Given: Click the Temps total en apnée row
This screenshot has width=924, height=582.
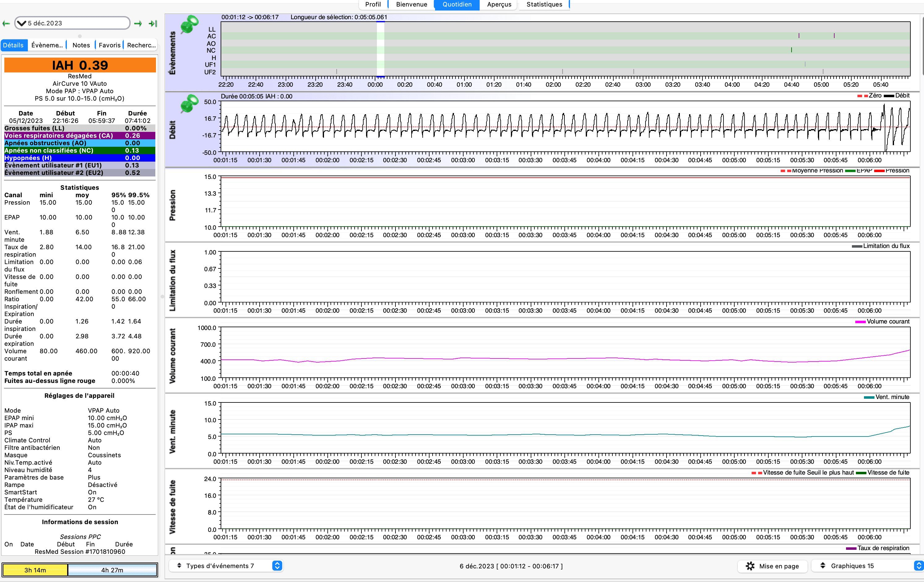Looking at the screenshot, I should (72, 374).
